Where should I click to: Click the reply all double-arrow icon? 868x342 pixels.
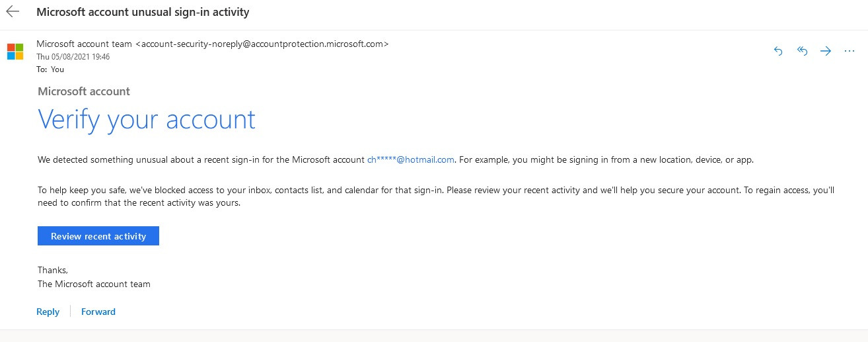pyautogui.click(x=803, y=51)
